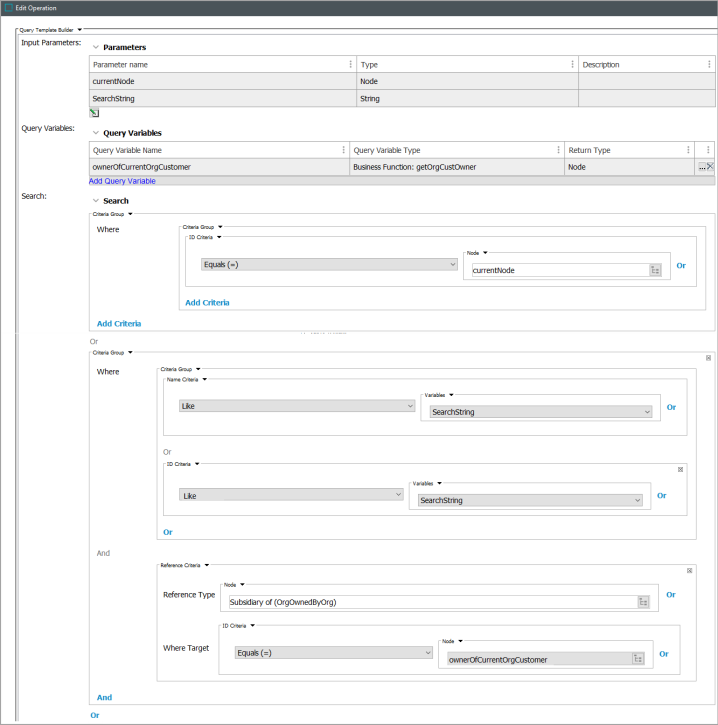This screenshot has width=718, height=725.
Task: Click the Node return type cell
Action: tap(629, 167)
